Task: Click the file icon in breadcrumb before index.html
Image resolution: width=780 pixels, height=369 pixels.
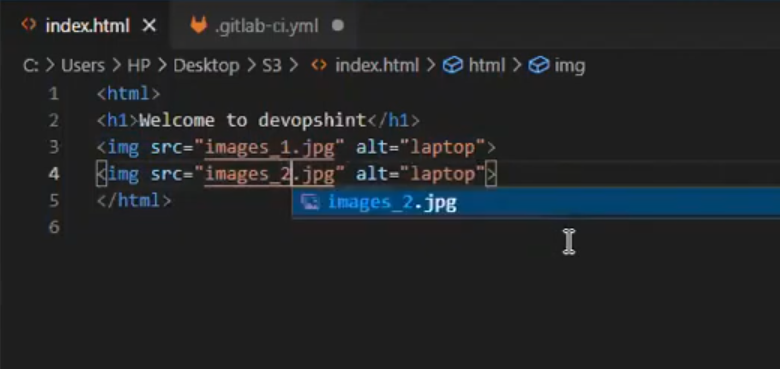Action: coord(319,65)
